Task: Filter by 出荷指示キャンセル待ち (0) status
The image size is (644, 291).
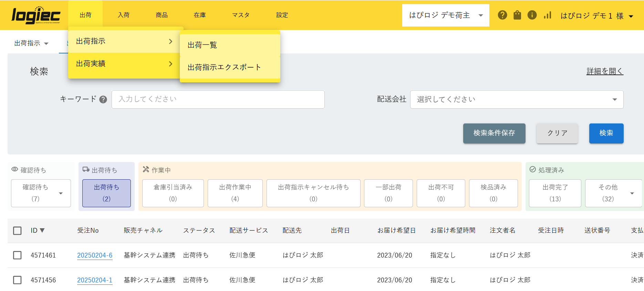Action: coord(313,193)
